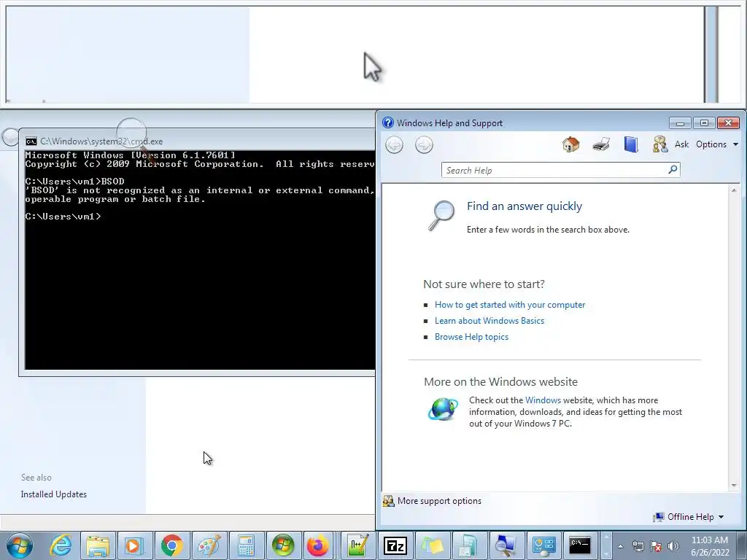This screenshot has width=747, height=560.
Task: Click the "See also" heading
Action: pyautogui.click(x=36, y=478)
